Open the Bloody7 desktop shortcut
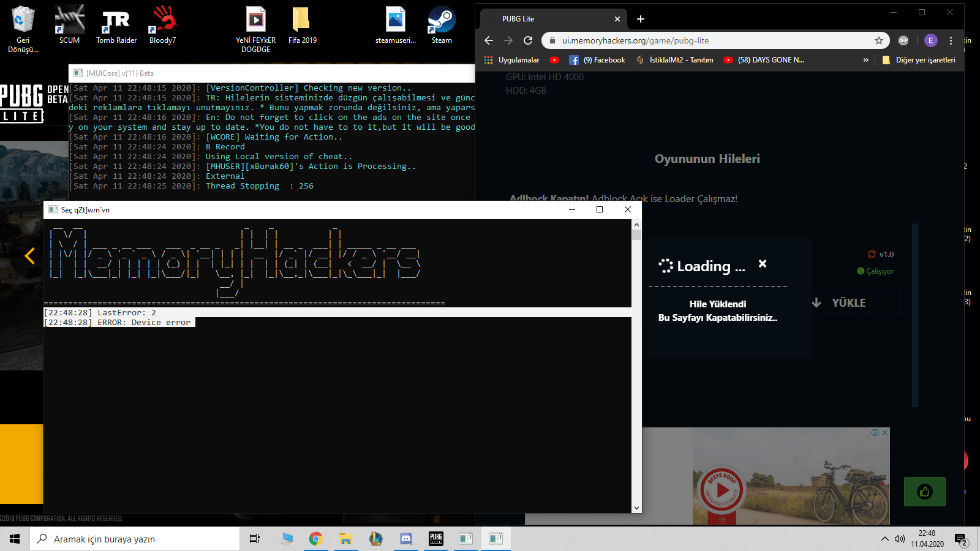 [x=162, y=24]
